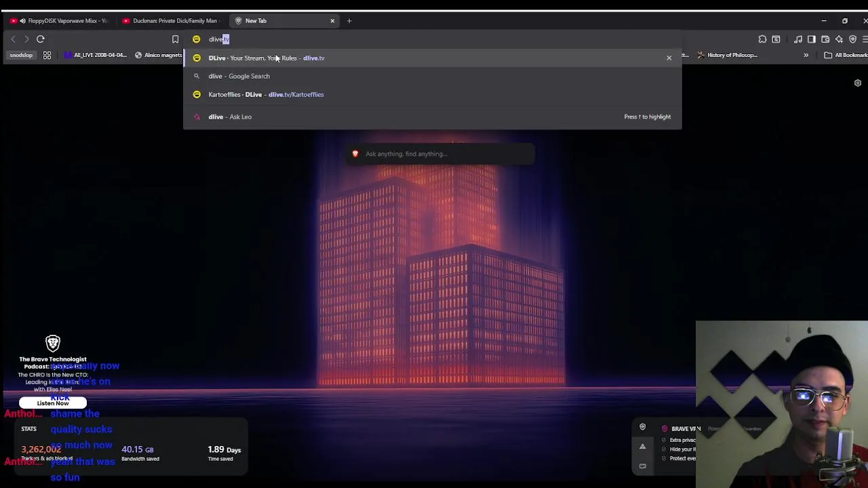This screenshot has height=488, width=868.
Task: Click the back navigation arrow
Action: coord(13,39)
